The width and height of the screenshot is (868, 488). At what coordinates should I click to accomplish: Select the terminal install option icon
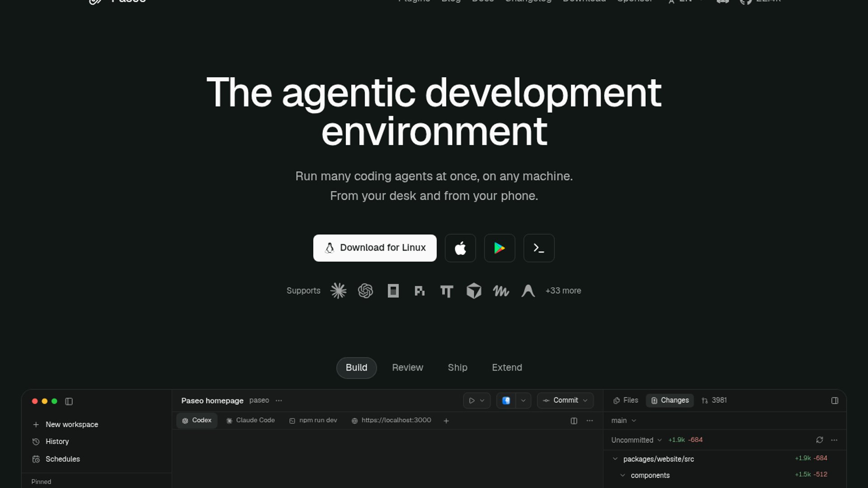tap(539, 248)
